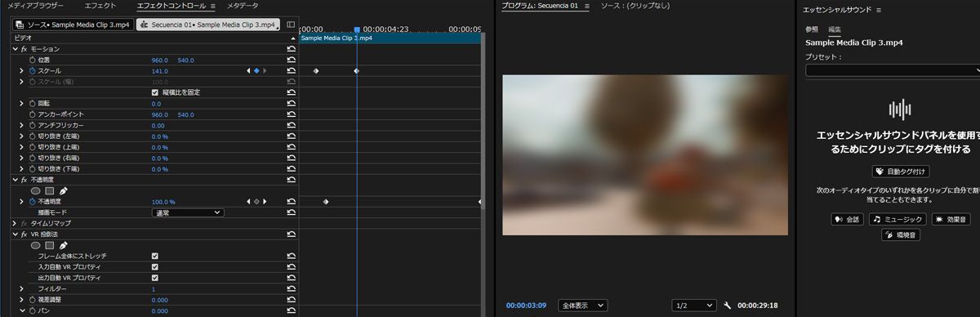This screenshot has height=317, width=980.
Task: Add or remove scale keyframe
Action: (256, 71)
